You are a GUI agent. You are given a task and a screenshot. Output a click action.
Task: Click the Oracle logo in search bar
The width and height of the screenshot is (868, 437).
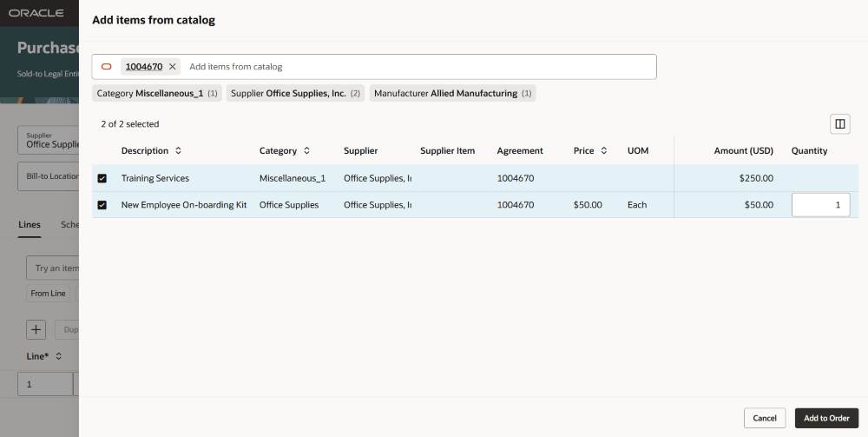pyautogui.click(x=106, y=67)
